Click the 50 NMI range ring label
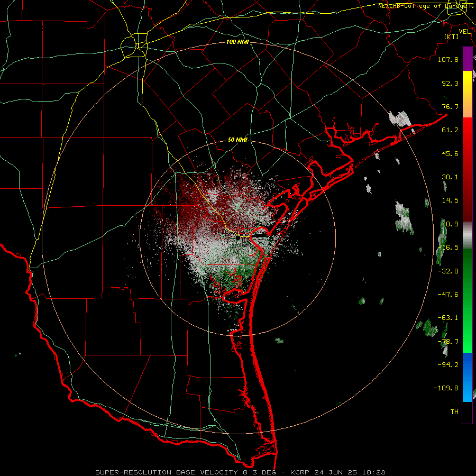The height and width of the screenshot is (476, 476). [237, 140]
